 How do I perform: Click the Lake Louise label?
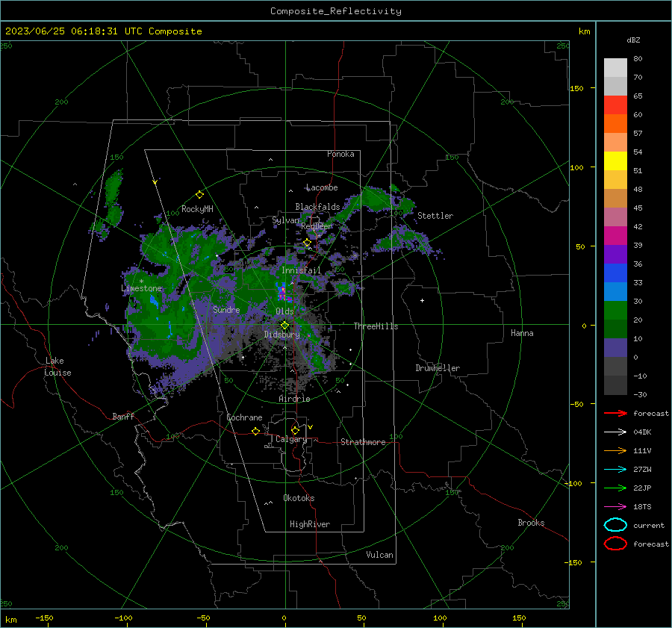point(57,367)
